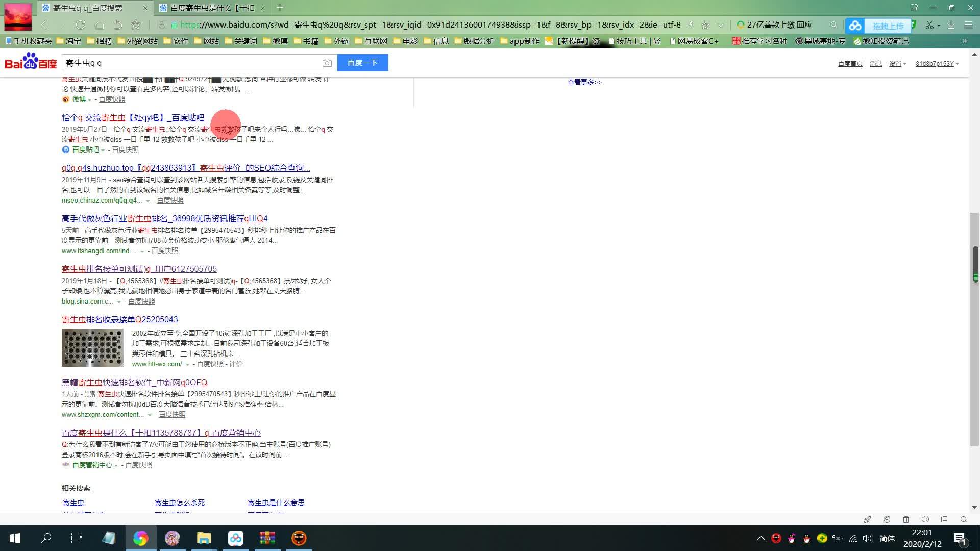Open the 关键词 bookmarks folder
980x551 pixels.
click(241, 41)
